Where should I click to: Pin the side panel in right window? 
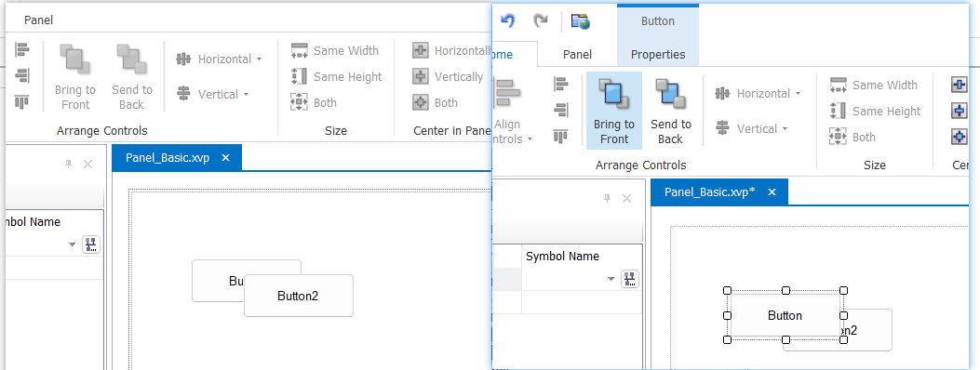[607, 198]
